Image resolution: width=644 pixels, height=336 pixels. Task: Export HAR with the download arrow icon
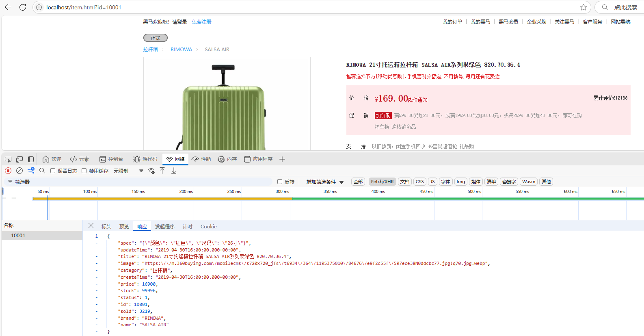pyautogui.click(x=174, y=171)
